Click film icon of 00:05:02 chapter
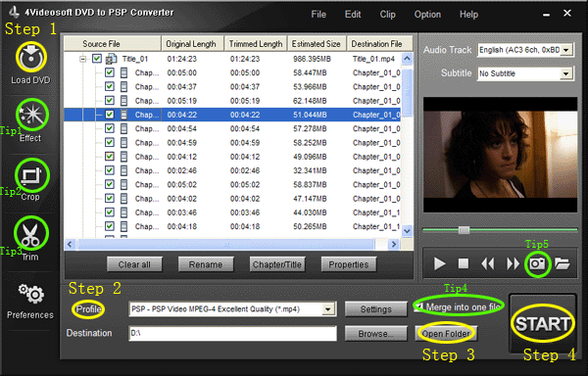The image size is (588, 376). click(x=123, y=185)
